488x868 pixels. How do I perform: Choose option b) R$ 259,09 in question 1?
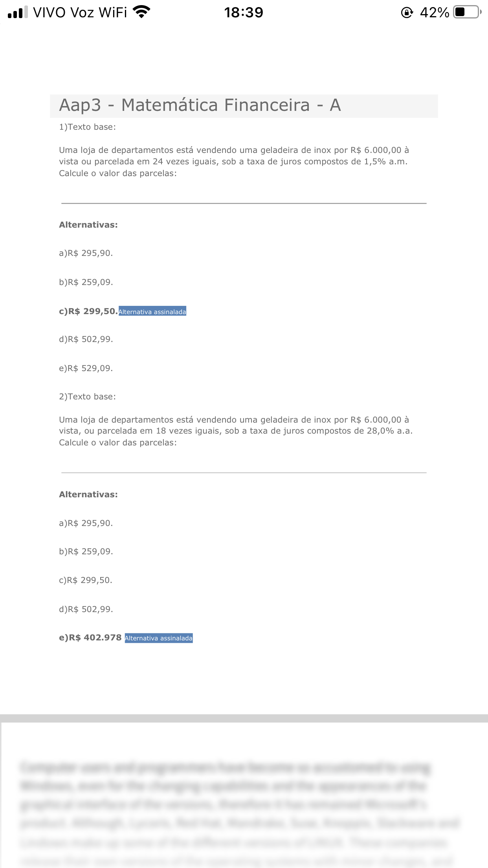[86, 282]
